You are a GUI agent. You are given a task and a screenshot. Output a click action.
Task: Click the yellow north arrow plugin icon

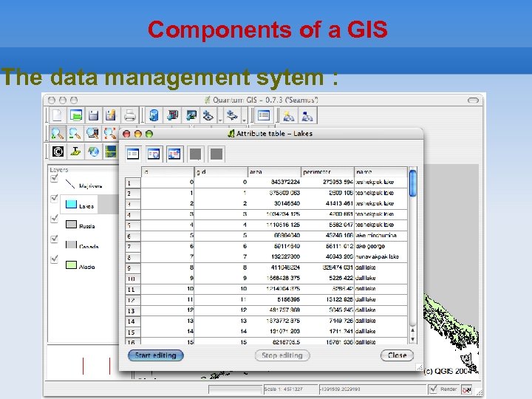click(x=75, y=151)
